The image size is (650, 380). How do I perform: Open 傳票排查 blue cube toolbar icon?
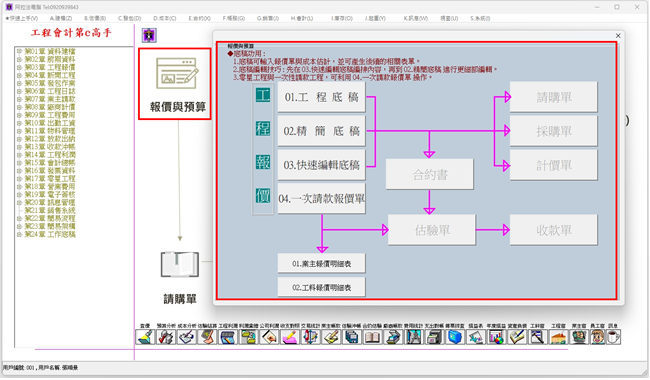click(455, 337)
